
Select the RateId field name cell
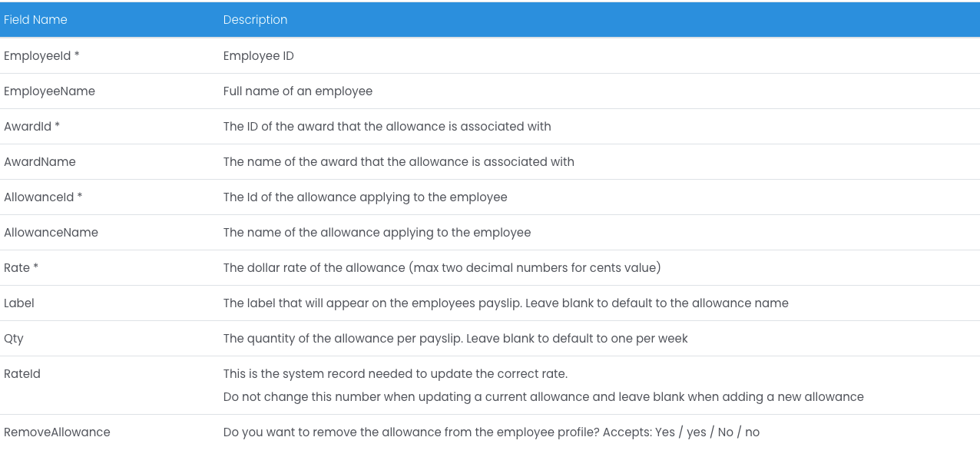pyautogui.click(x=22, y=374)
